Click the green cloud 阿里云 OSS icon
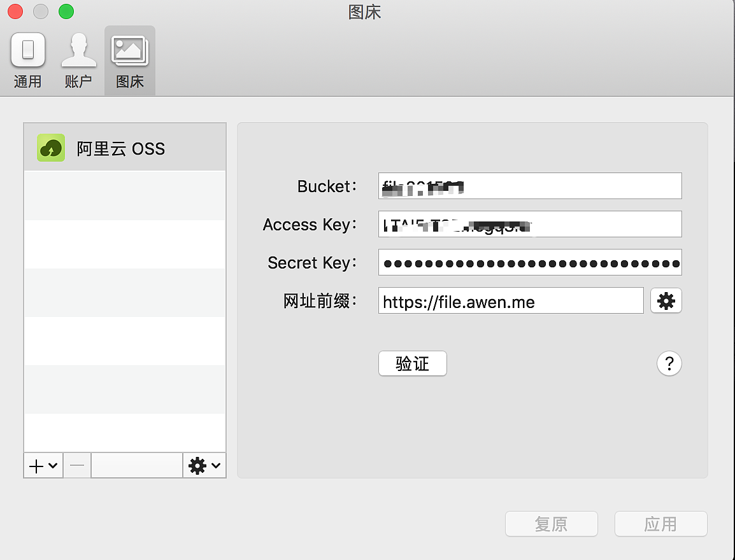This screenshot has height=560, width=735. 51,148
